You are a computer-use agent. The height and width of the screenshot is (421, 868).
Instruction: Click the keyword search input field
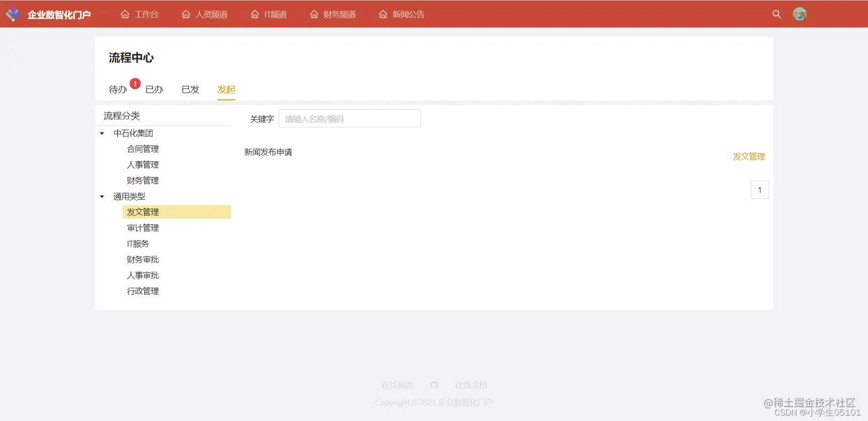click(349, 118)
